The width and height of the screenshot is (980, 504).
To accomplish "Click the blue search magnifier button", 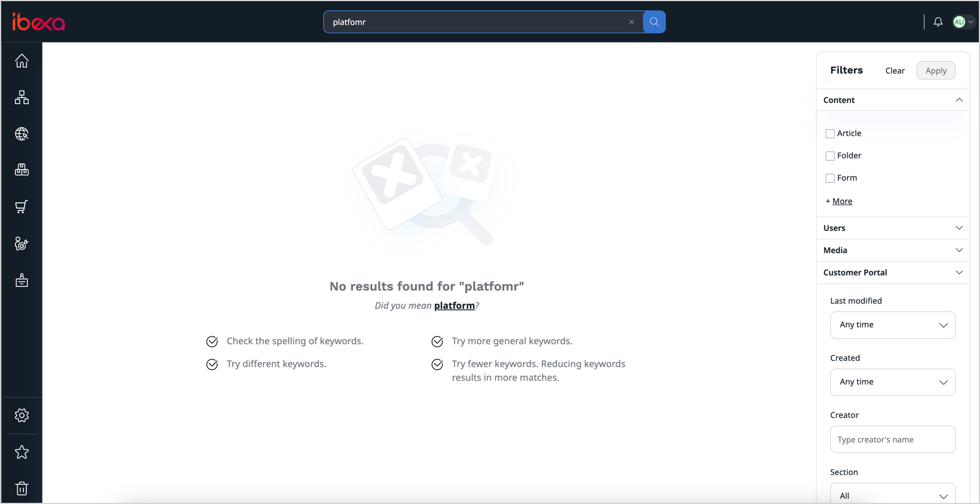I will pyautogui.click(x=654, y=22).
